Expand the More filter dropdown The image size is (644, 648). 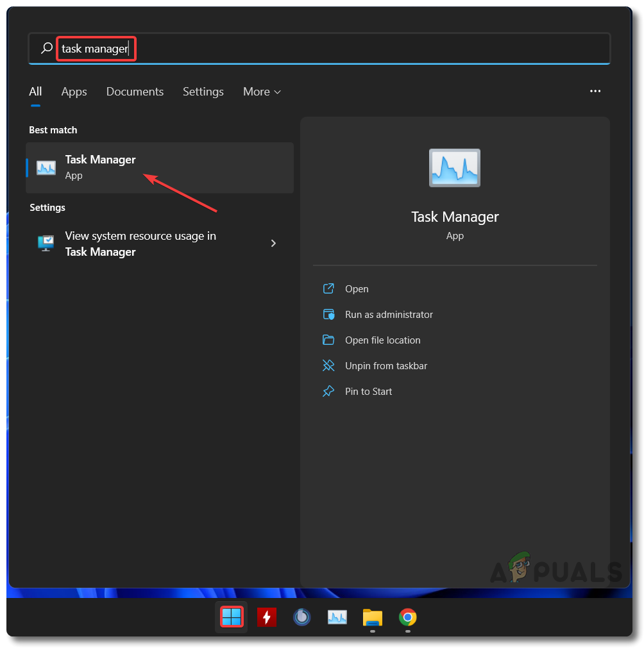click(x=262, y=91)
